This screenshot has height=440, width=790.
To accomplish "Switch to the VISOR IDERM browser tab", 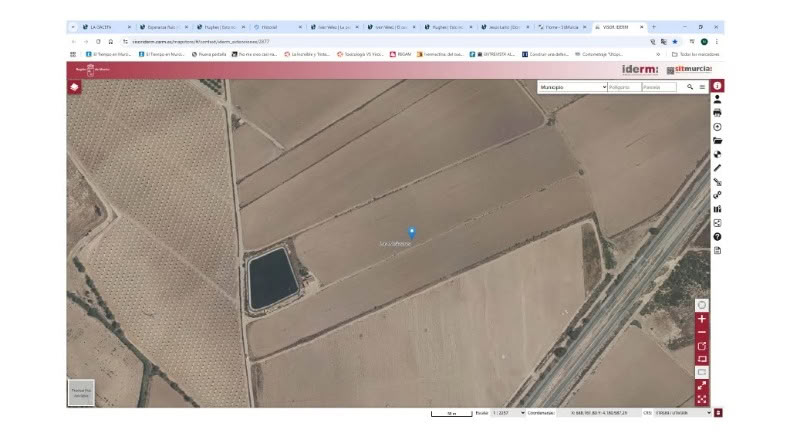I will coord(619,27).
